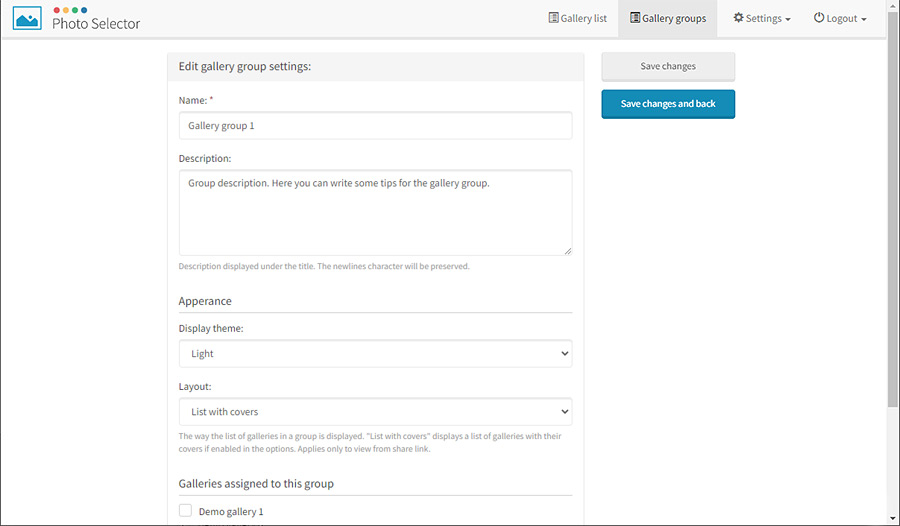Expand the Layout select box

375,411
